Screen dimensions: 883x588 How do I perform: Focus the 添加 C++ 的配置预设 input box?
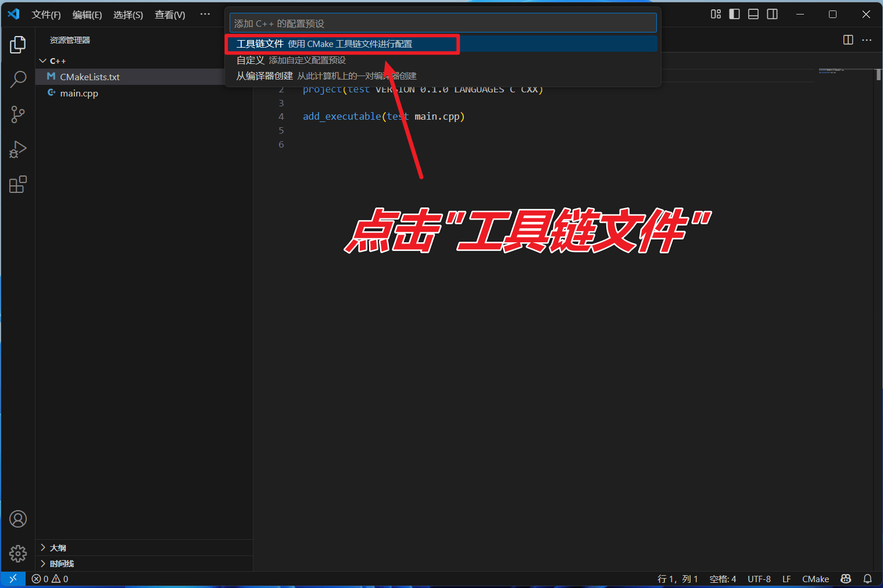442,23
